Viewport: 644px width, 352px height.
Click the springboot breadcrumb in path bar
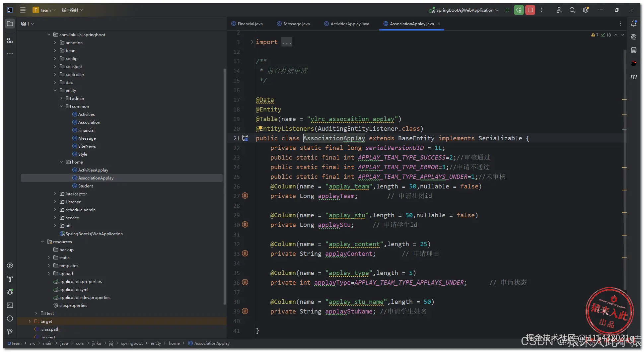pos(132,343)
